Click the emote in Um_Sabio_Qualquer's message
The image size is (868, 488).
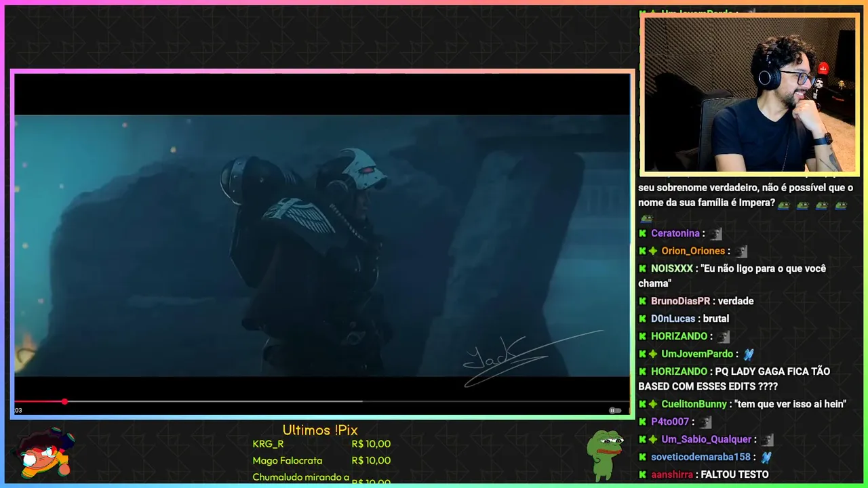coord(768,440)
